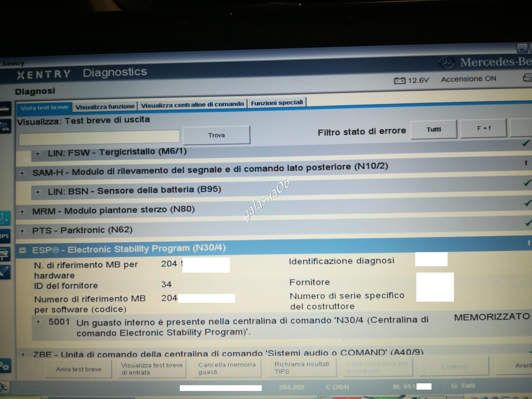Click the search text field beside Trova

tap(99, 138)
